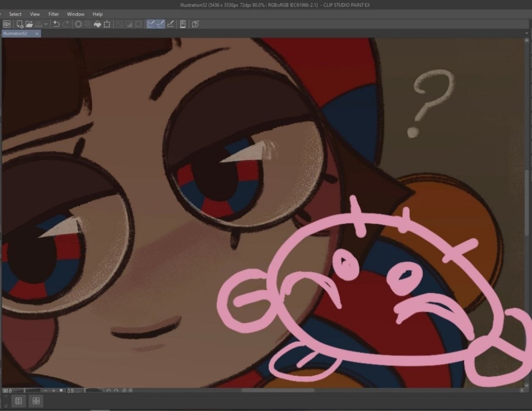Expand the canvas tab list chevron
Screen dimensions: 532x411
click(527, 34)
